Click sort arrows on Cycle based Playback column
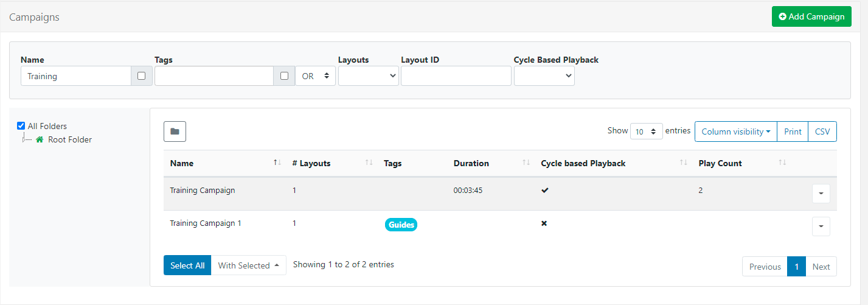 (684, 163)
